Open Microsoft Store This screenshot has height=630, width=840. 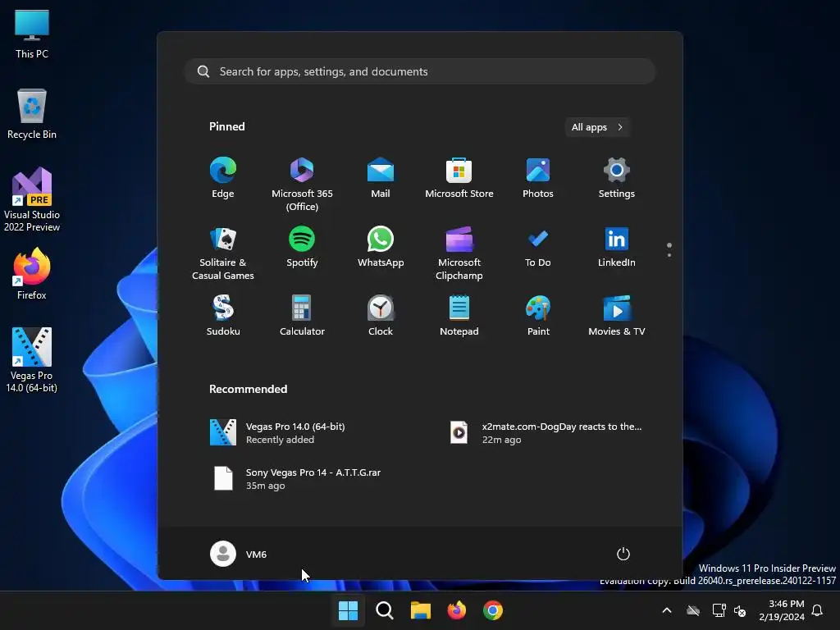point(459,178)
